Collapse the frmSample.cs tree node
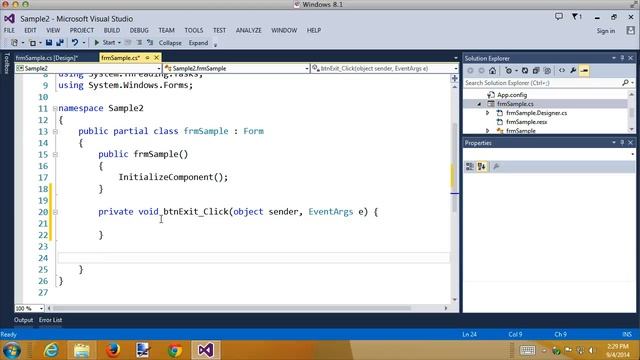 [x=479, y=104]
